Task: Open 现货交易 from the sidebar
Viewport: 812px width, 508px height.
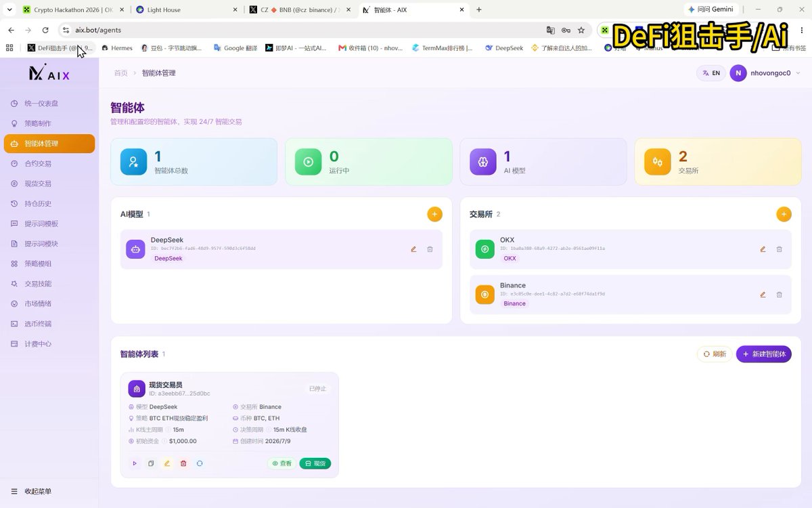Action: [x=49, y=184]
